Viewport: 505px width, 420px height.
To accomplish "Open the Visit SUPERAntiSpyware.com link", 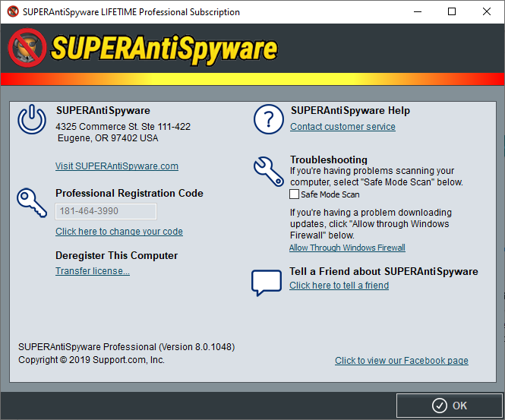I will point(117,166).
